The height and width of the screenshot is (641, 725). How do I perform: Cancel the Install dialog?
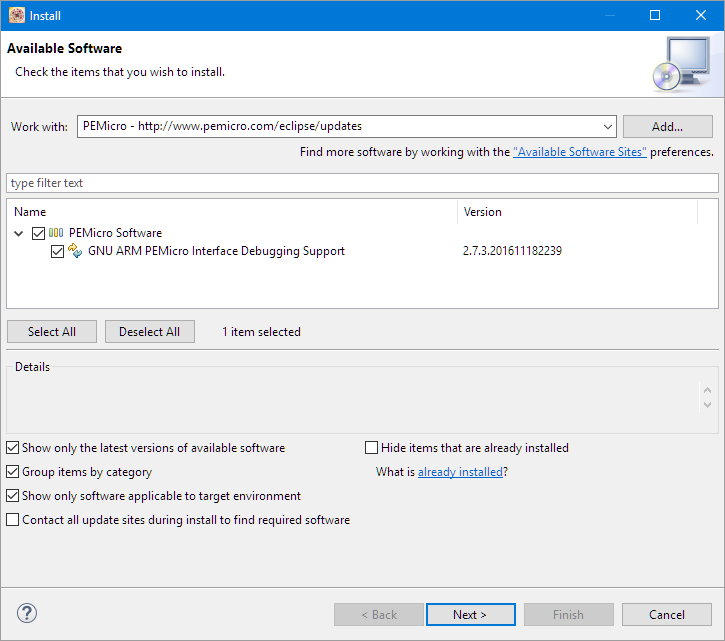tap(667, 615)
